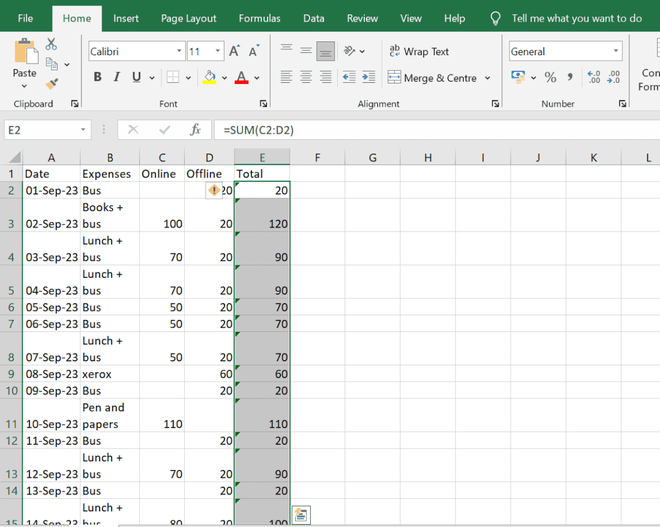Expand Merge & Centre options arrow

point(487,78)
